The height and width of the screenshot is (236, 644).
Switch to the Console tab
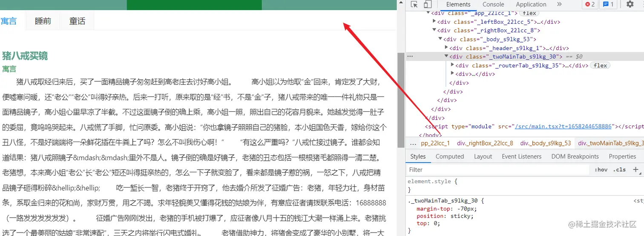click(493, 4)
